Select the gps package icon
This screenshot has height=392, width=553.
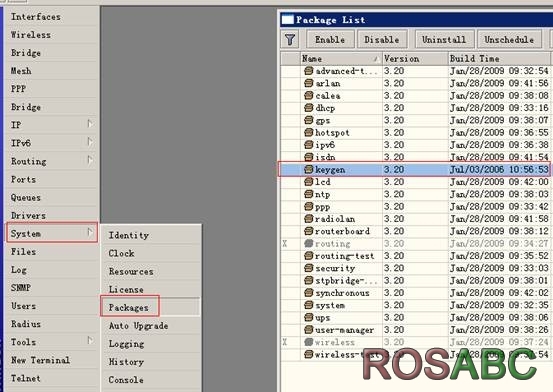pos(309,120)
